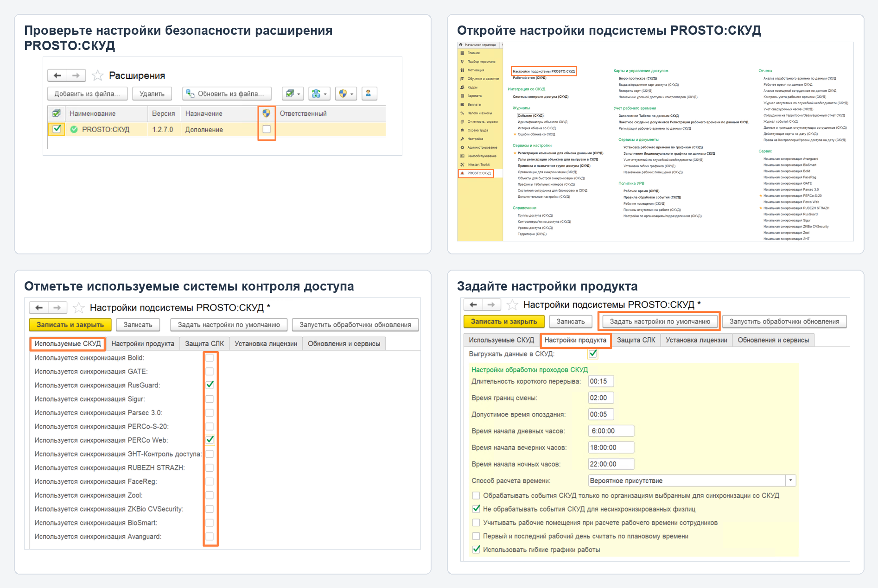878x588 pixels.
Task: Uncheck the selection checkbox of the PROSTO:СКУД extension row
Action: click(x=57, y=129)
